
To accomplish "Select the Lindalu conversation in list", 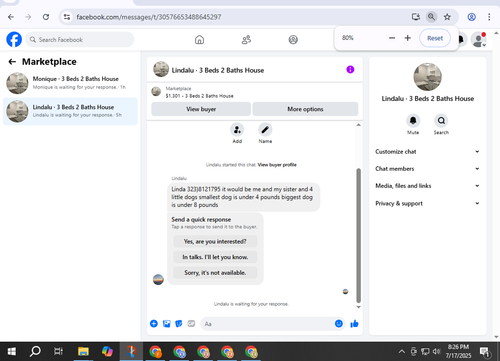I will [x=70, y=111].
